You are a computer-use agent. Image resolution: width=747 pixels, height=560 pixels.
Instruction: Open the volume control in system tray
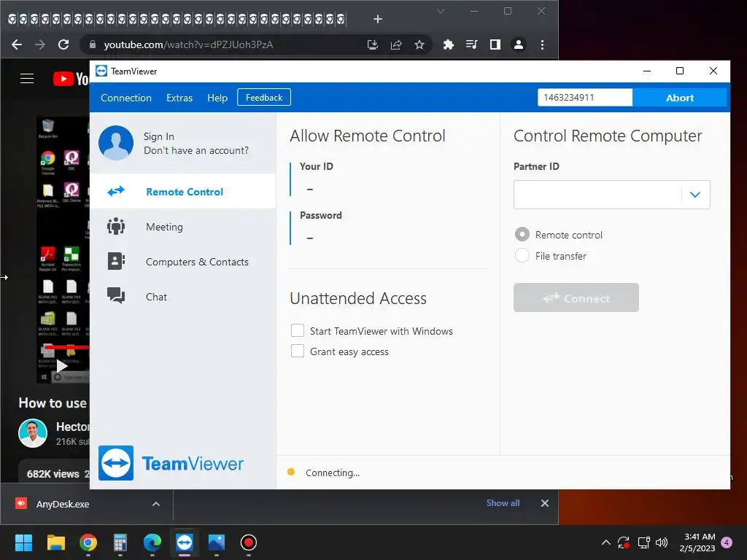point(662,542)
